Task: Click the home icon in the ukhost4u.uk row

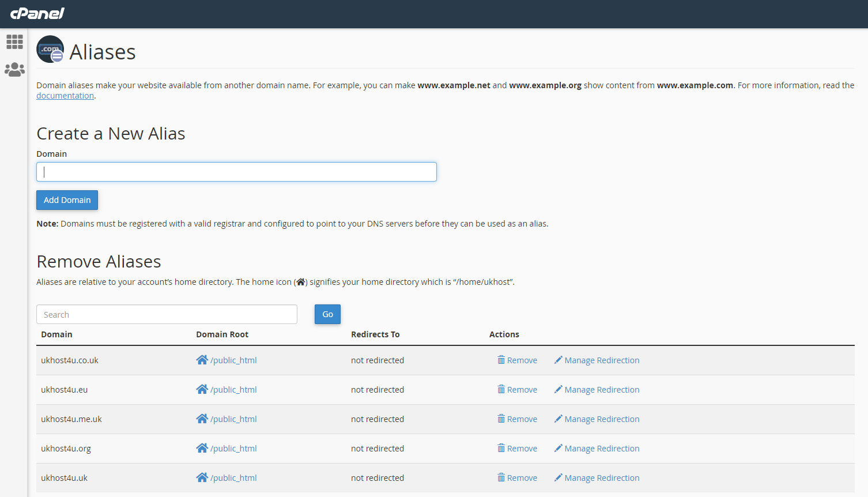Action: [202, 477]
